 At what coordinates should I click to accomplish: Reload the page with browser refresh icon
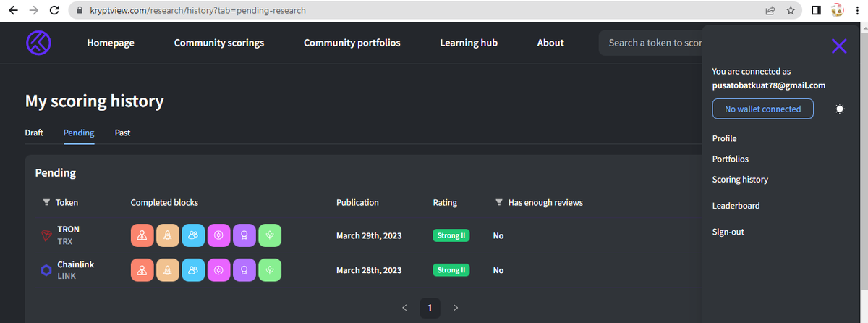tap(54, 11)
